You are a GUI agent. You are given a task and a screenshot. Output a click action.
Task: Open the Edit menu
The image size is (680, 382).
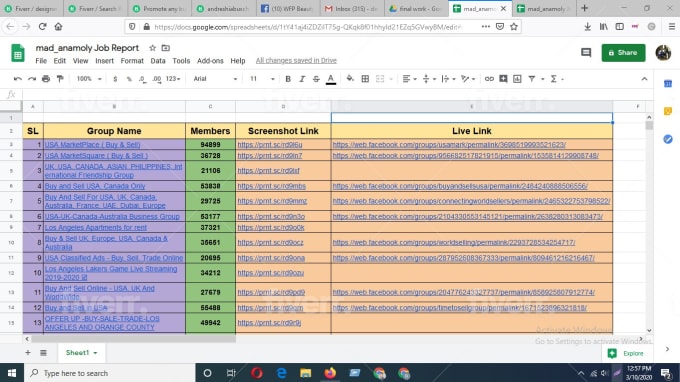point(59,61)
